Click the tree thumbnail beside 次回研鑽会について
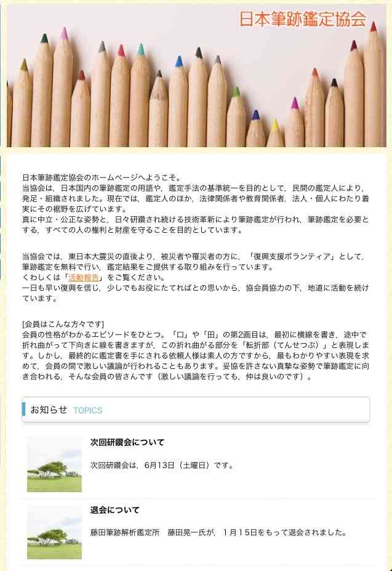Viewport: 392px width, 571px height. click(55, 464)
